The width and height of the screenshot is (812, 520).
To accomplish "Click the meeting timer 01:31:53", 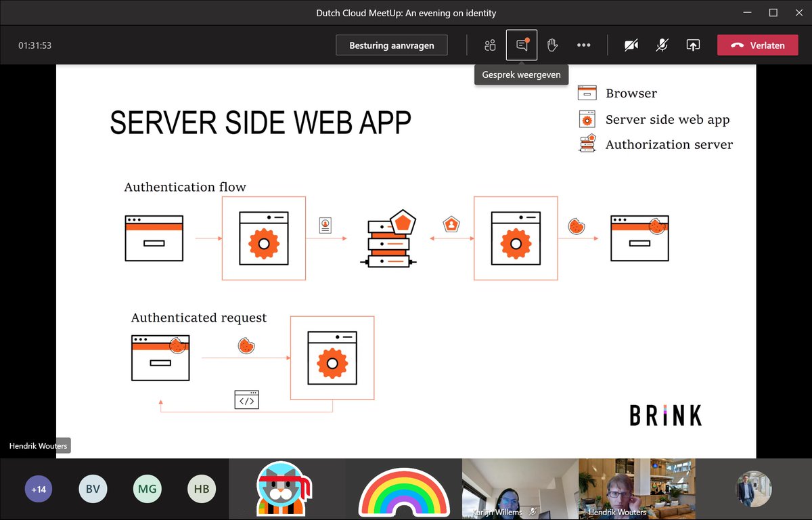I will [x=35, y=46].
